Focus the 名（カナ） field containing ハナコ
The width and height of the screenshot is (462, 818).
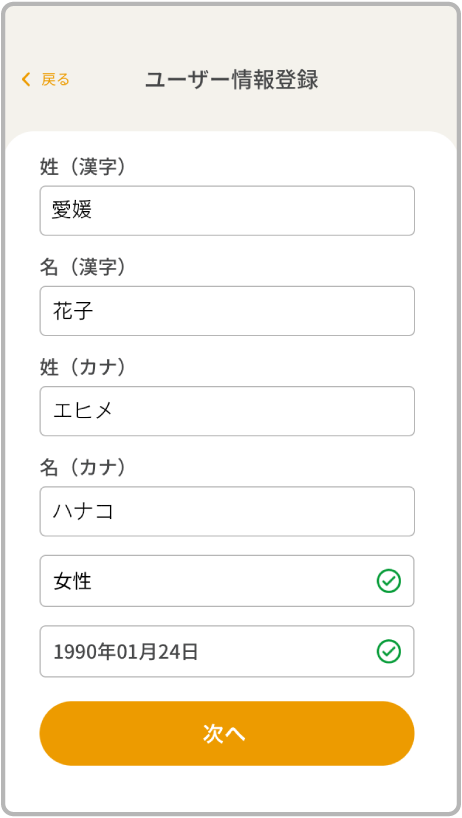(227, 511)
